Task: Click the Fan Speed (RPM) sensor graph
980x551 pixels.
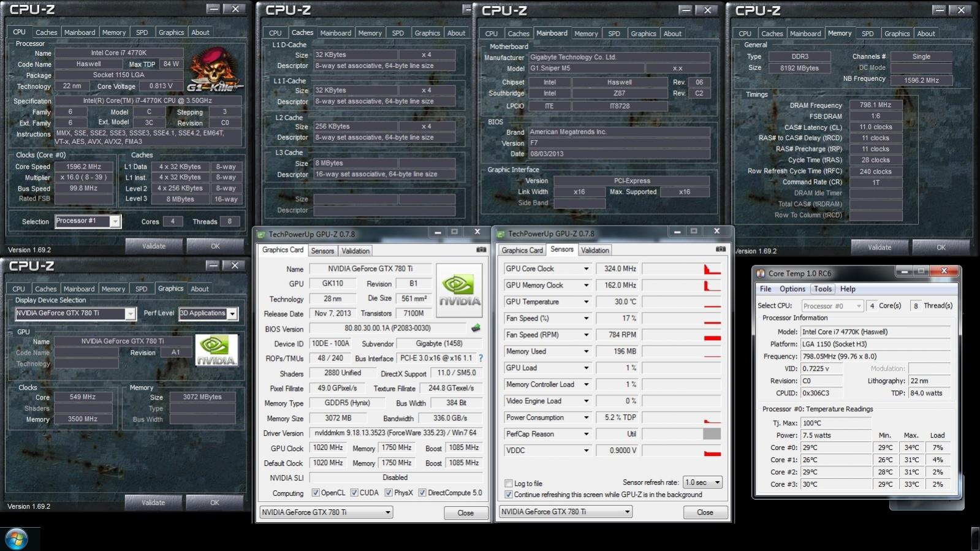Action: (682, 335)
